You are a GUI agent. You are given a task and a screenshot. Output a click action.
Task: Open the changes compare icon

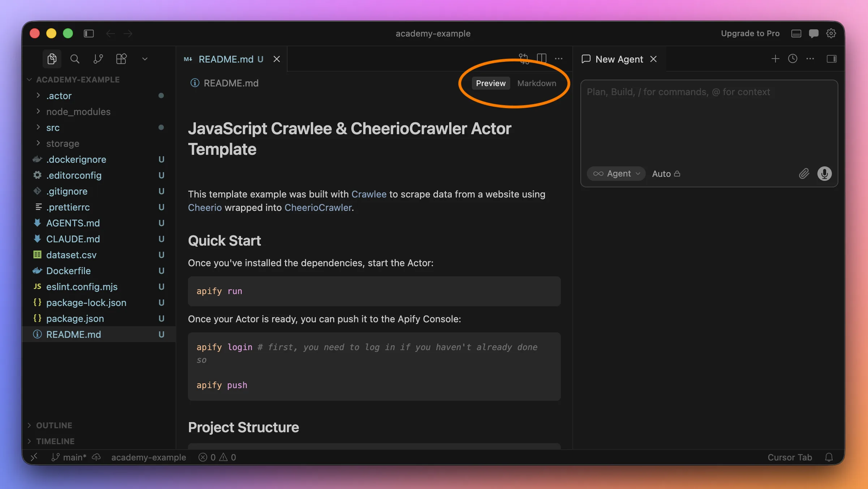point(524,59)
